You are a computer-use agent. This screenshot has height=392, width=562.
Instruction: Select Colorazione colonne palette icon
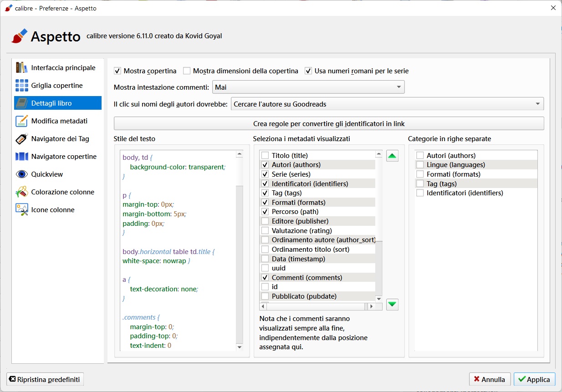coord(22,192)
